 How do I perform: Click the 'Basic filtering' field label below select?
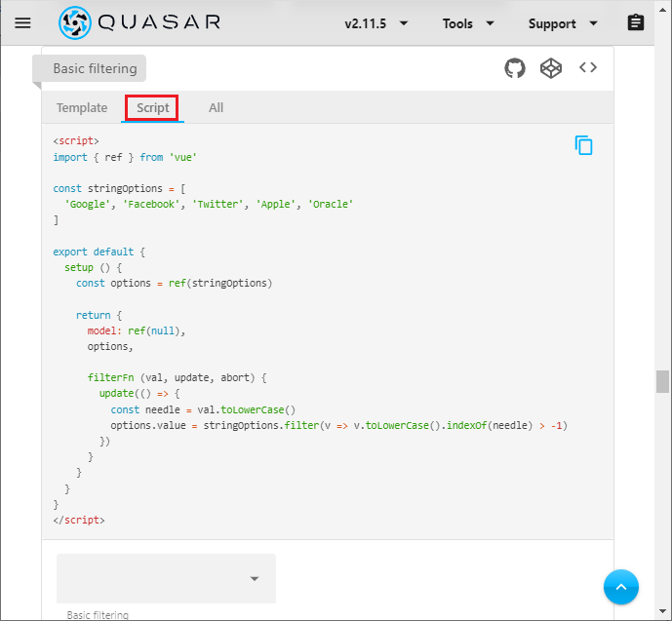click(x=98, y=615)
